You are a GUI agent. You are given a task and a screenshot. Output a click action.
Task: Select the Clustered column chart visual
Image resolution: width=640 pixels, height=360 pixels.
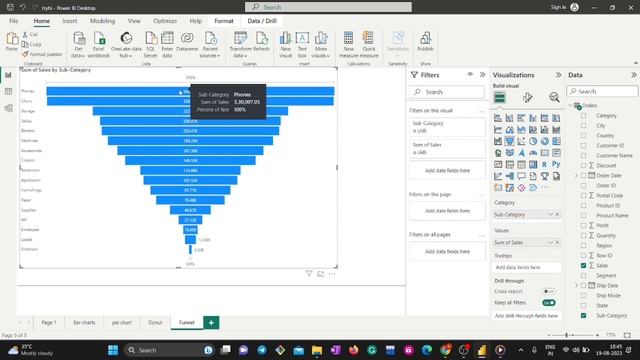point(533,118)
